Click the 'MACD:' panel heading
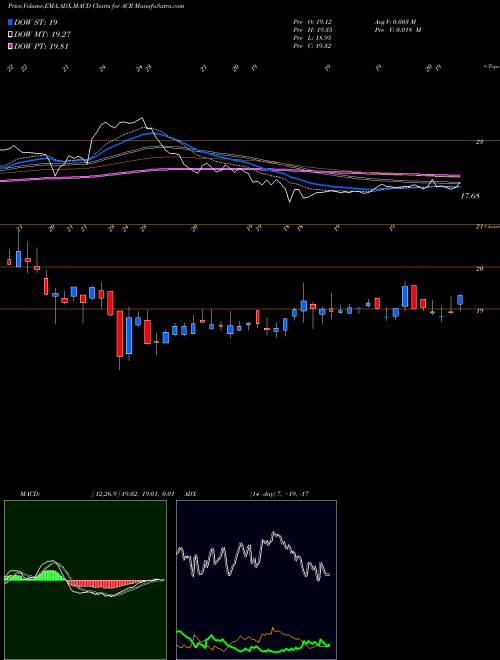 tap(29, 494)
